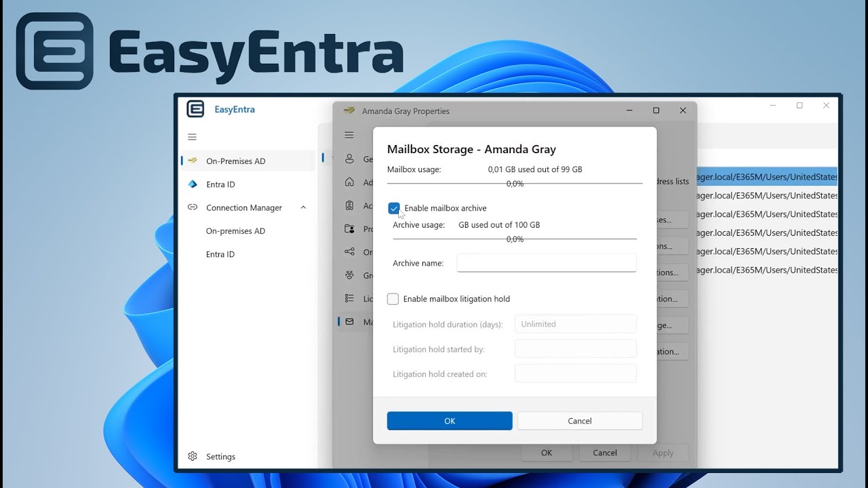Image resolution: width=868 pixels, height=488 pixels.
Task: Select the mail envelope icon in the Properties sidebar
Action: coord(349,322)
